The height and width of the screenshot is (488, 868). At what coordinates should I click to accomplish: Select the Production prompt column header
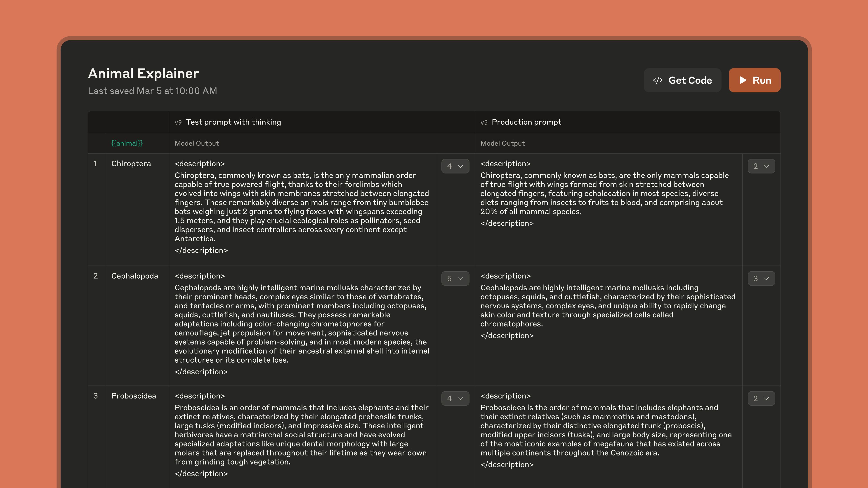pos(526,122)
